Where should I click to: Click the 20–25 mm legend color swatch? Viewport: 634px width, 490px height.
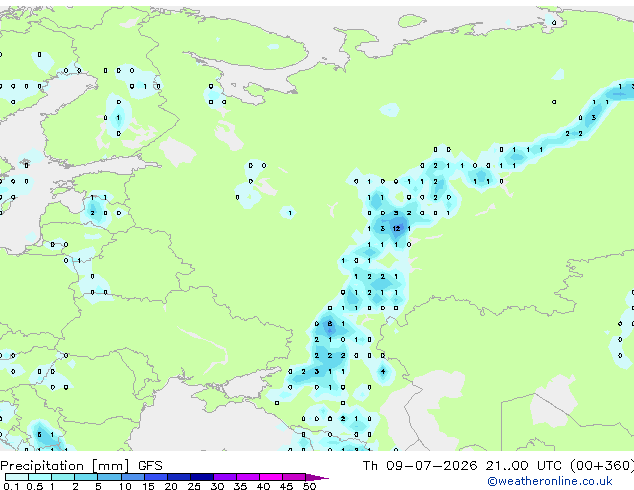(x=178, y=477)
